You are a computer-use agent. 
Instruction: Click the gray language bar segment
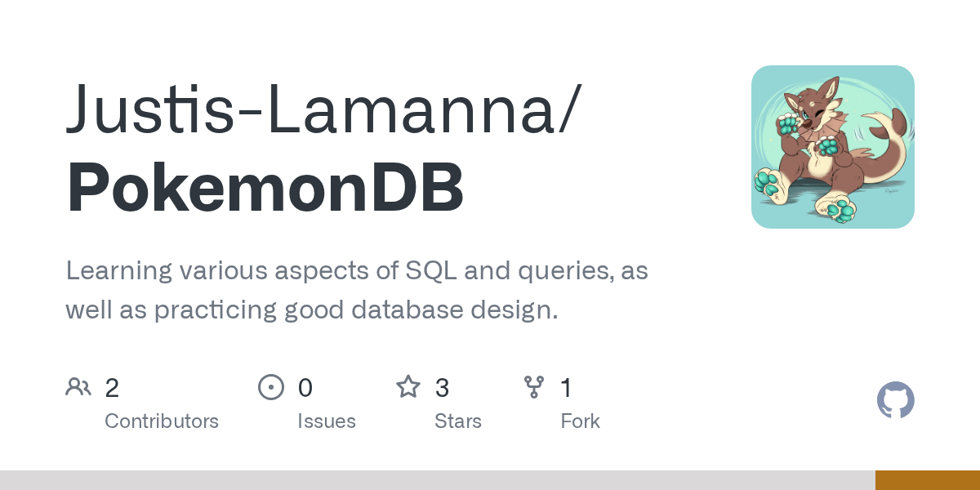437,480
